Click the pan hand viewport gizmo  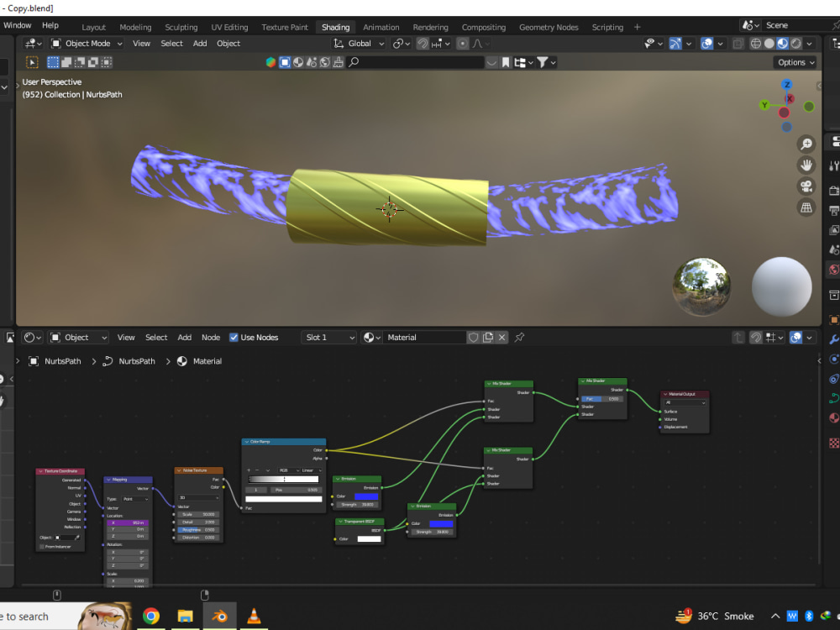click(806, 165)
